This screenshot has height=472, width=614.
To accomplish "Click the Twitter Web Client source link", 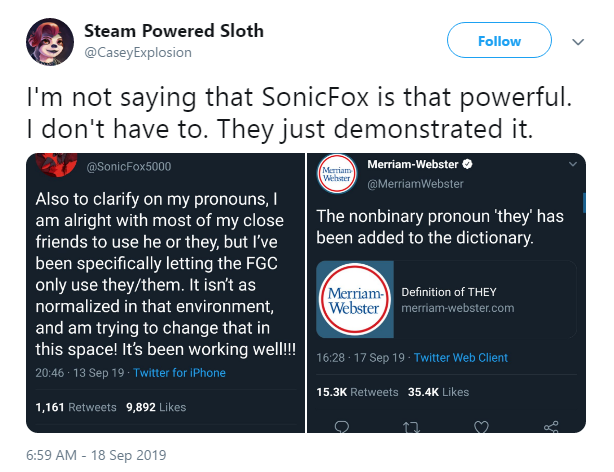I will point(460,358).
